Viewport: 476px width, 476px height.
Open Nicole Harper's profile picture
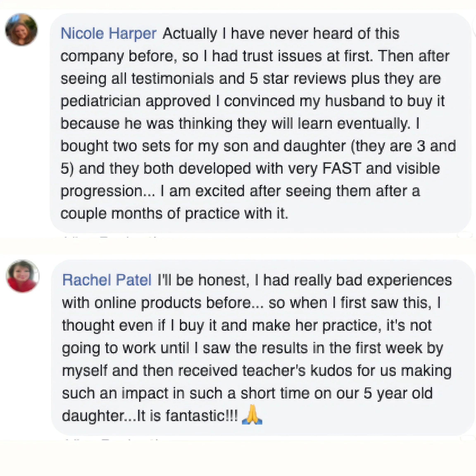point(21,30)
